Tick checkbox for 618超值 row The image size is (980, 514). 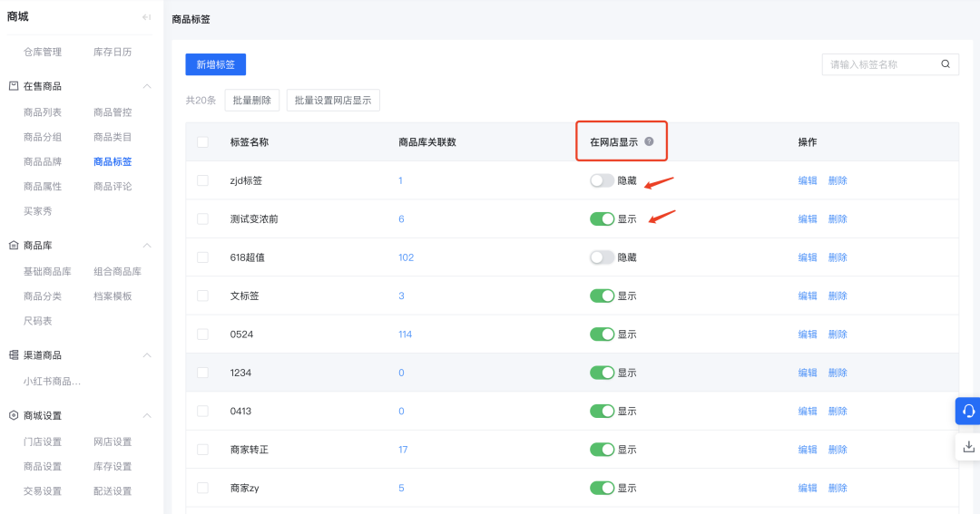(x=202, y=257)
